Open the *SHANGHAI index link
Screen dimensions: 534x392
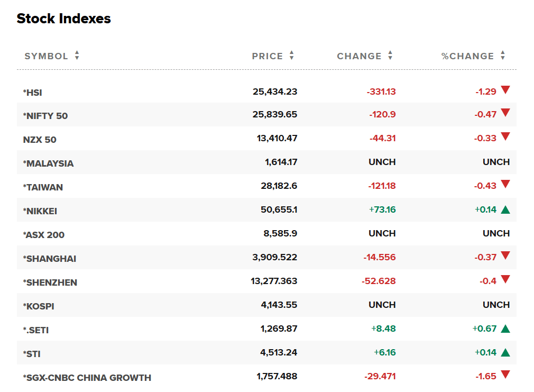[50, 259]
